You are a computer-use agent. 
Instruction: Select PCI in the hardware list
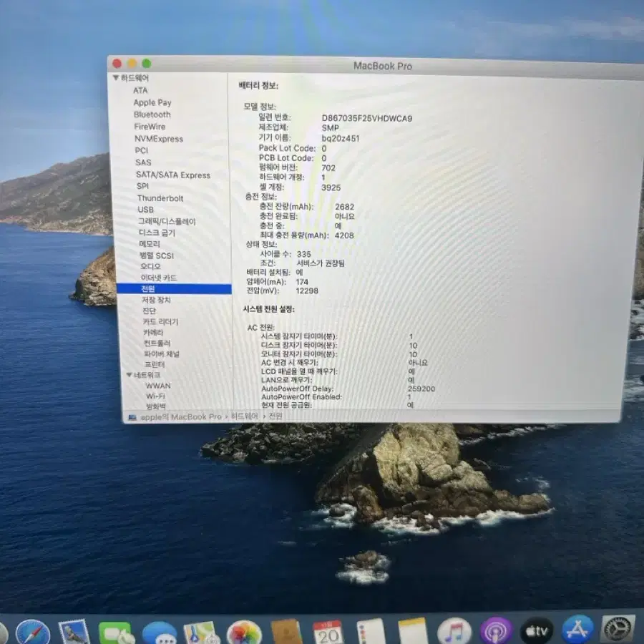click(x=142, y=150)
